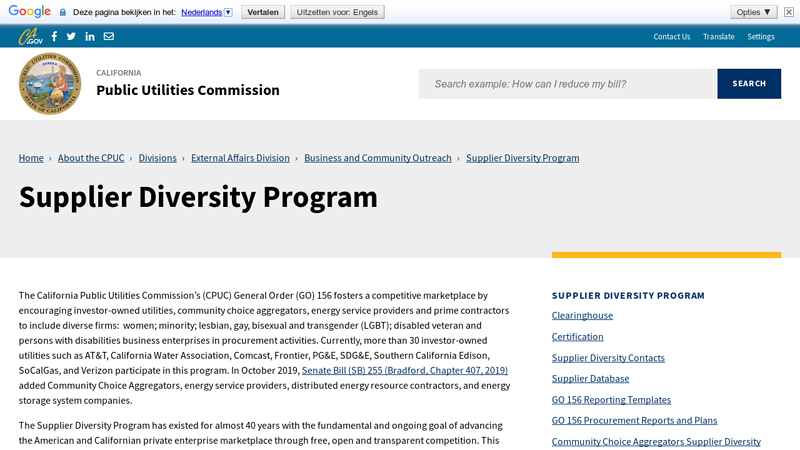Expand the Opties dropdown menu

click(754, 12)
